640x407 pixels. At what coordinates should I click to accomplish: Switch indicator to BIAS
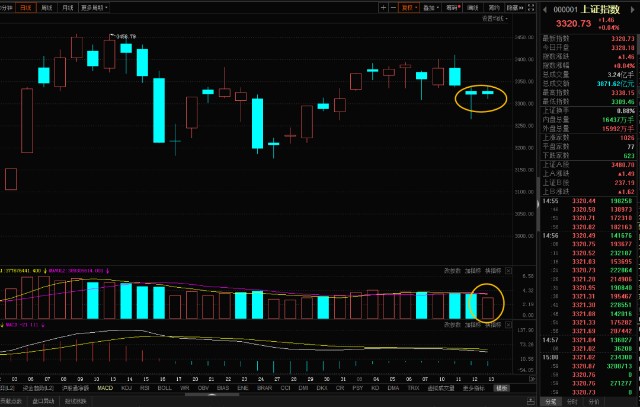coord(223,388)
